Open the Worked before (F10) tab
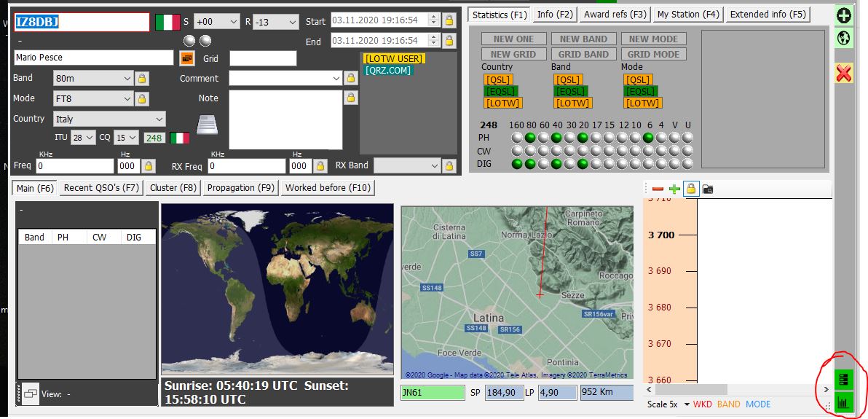 pyautogui.click(x=327, y=188)
